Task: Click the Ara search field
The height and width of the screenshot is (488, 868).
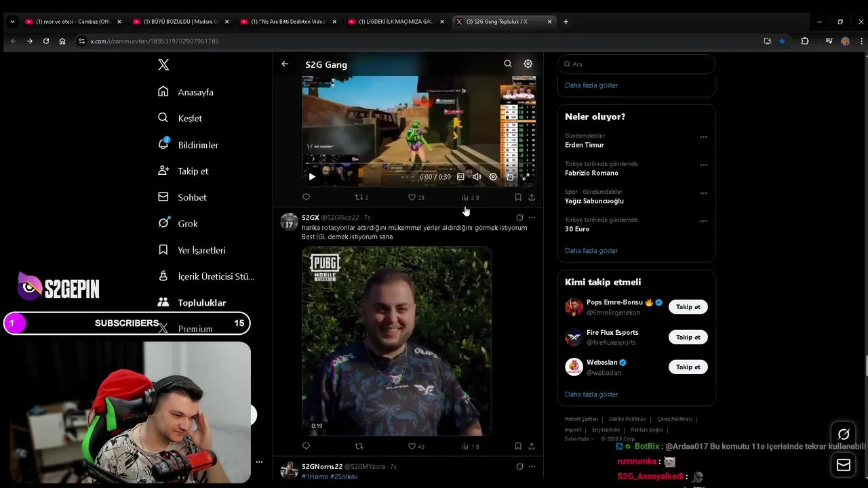Action: tap(636, 64)
